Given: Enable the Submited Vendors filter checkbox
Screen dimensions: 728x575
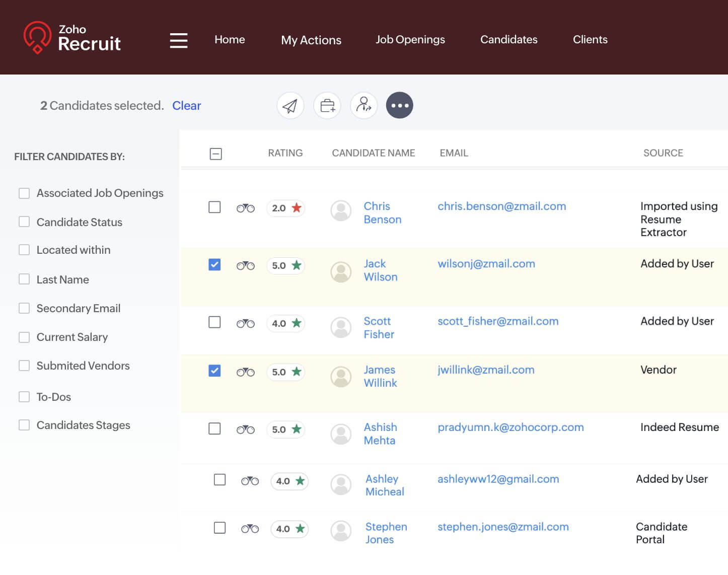Looking at the screenshot, I should coord(24,366).
